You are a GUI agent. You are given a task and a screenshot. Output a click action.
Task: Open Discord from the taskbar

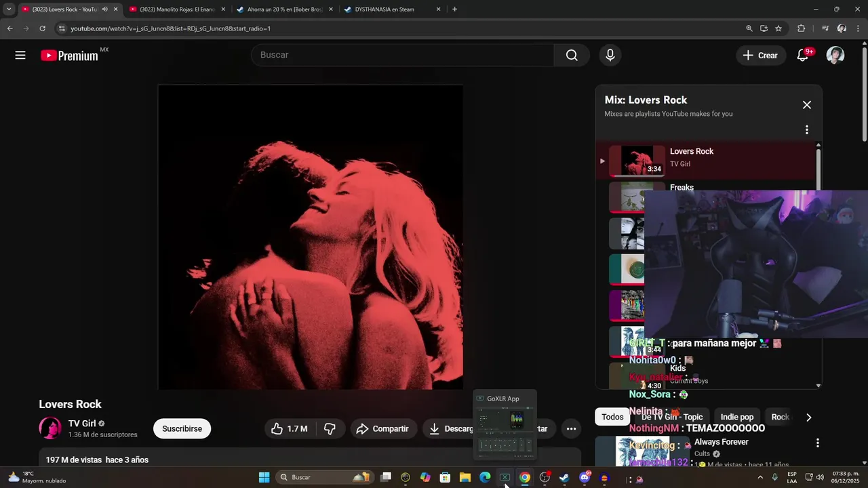(x=585, y=478)
